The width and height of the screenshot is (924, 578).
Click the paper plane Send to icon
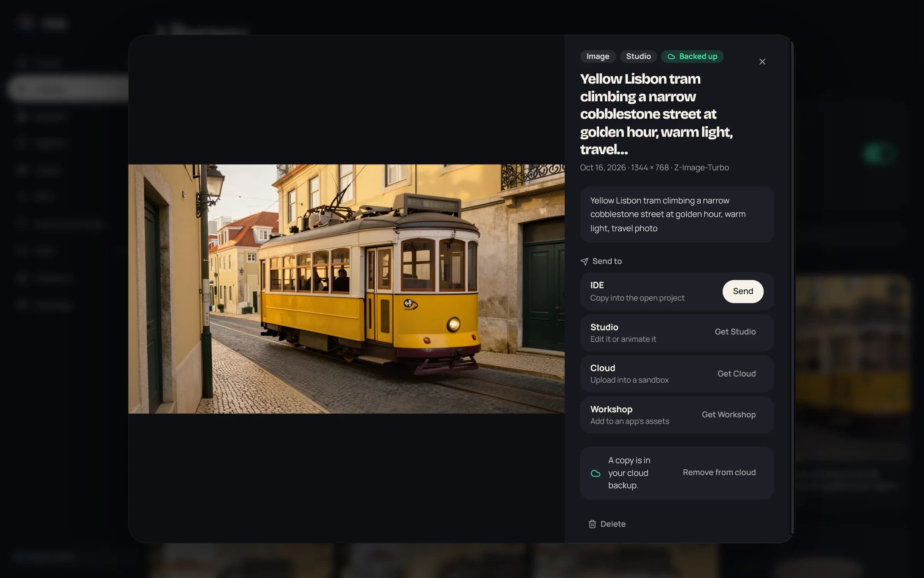click(584, 262)
